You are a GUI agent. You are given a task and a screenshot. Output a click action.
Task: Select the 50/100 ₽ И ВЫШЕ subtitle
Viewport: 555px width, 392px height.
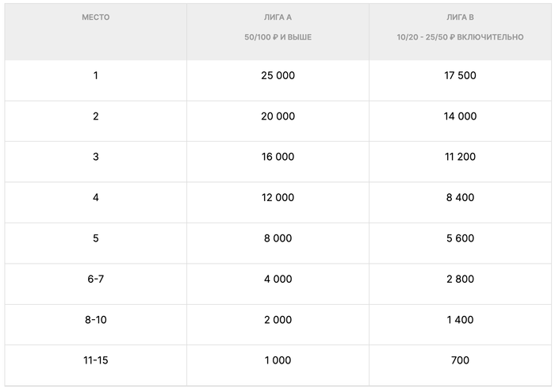277,37
